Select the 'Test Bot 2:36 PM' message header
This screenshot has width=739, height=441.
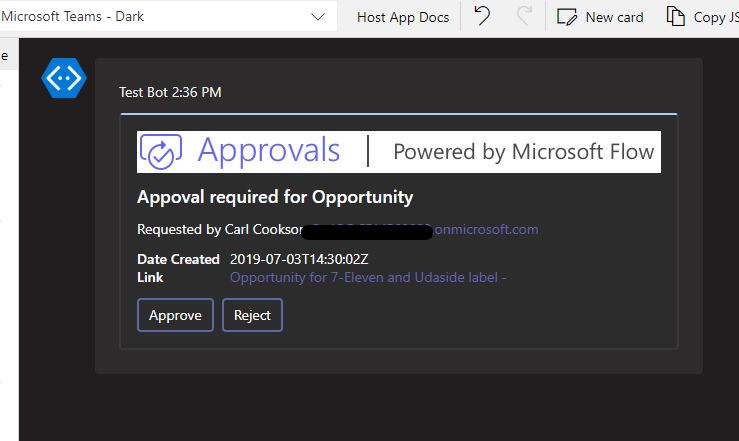point(170,92)
